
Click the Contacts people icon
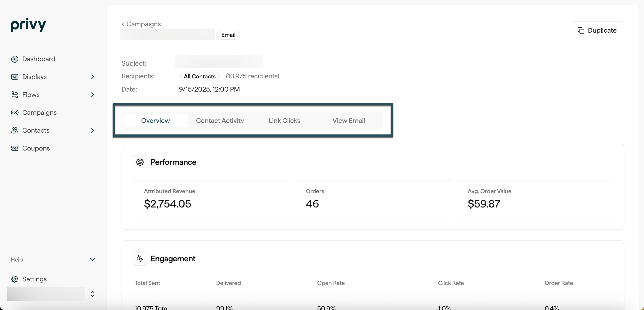click(15, 130)
